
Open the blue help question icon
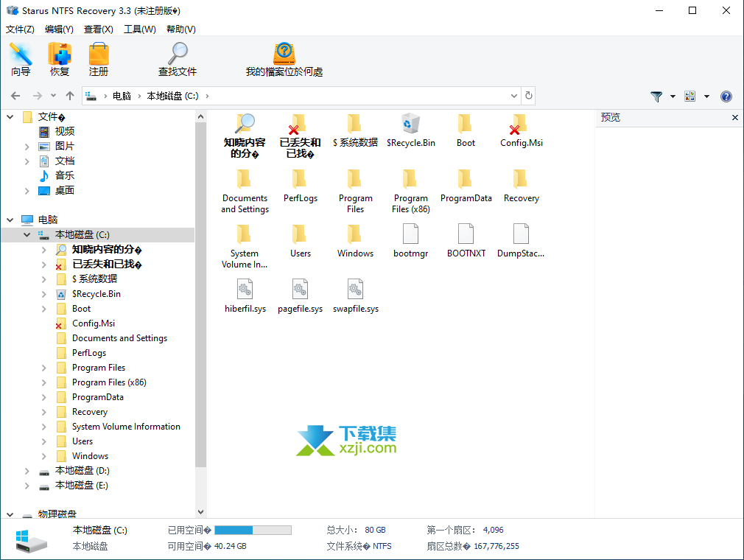click(x=726, y=97)
